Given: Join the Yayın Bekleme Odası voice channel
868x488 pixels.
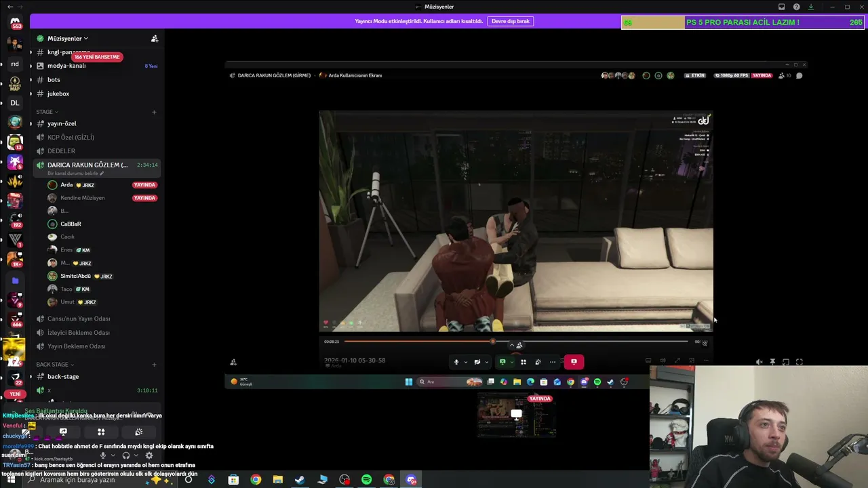Looking at the screenshot, I should [76, 346].
